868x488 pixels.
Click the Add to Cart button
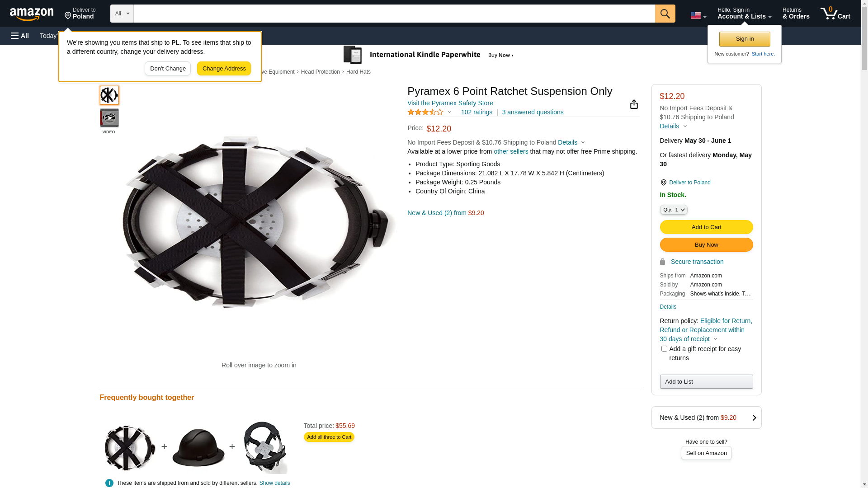coord(706,227)
